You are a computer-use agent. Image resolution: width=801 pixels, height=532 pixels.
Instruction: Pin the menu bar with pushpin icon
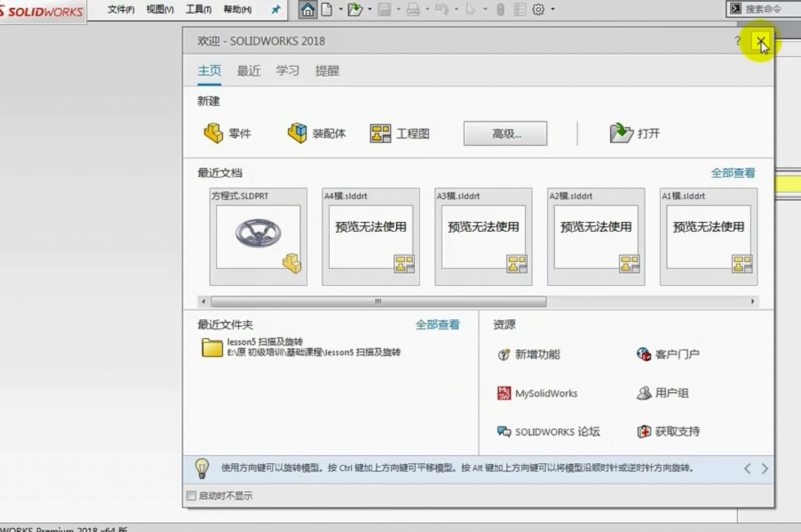(276, 10)
